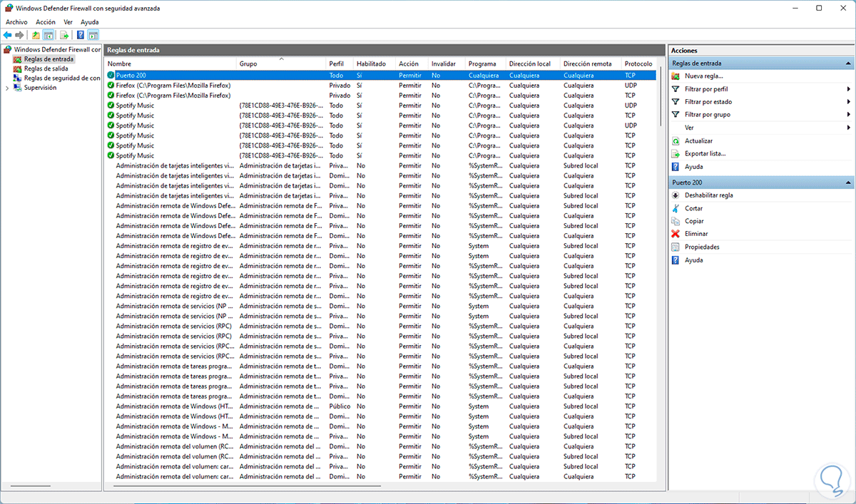The height and width of the screenshot is (504, 856).
Task: Open the Archivo menu
Action: (x=16, y=22)
